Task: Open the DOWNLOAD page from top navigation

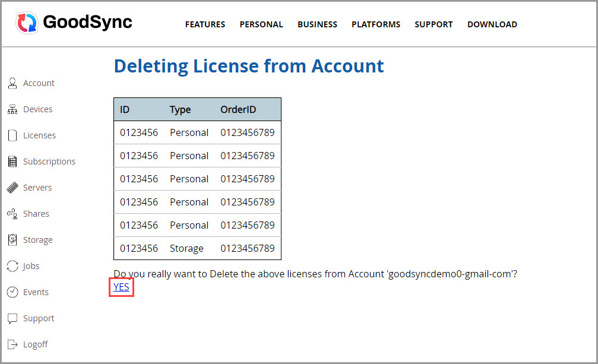Action: [492, 24]
